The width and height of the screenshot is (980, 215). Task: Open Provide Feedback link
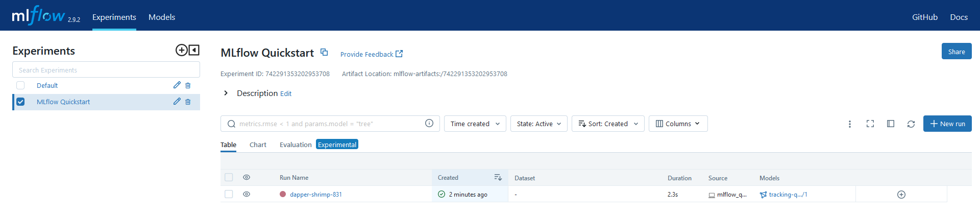coord(372,54)
